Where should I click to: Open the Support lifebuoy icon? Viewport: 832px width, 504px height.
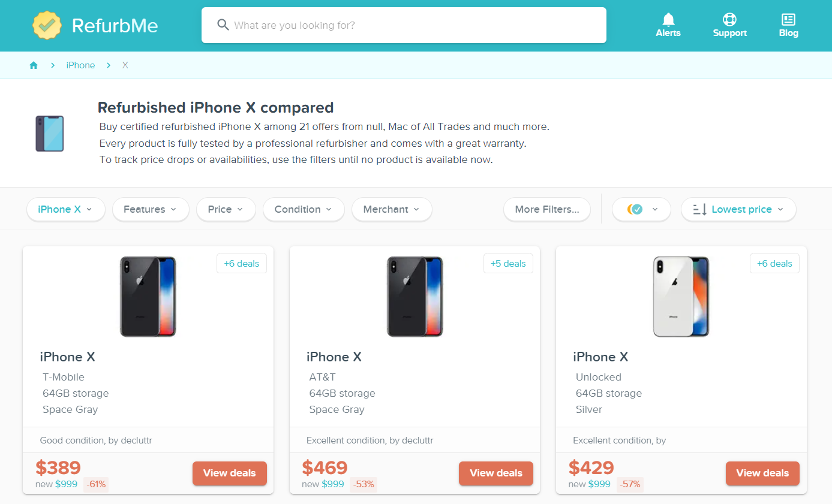pos(729,20)
